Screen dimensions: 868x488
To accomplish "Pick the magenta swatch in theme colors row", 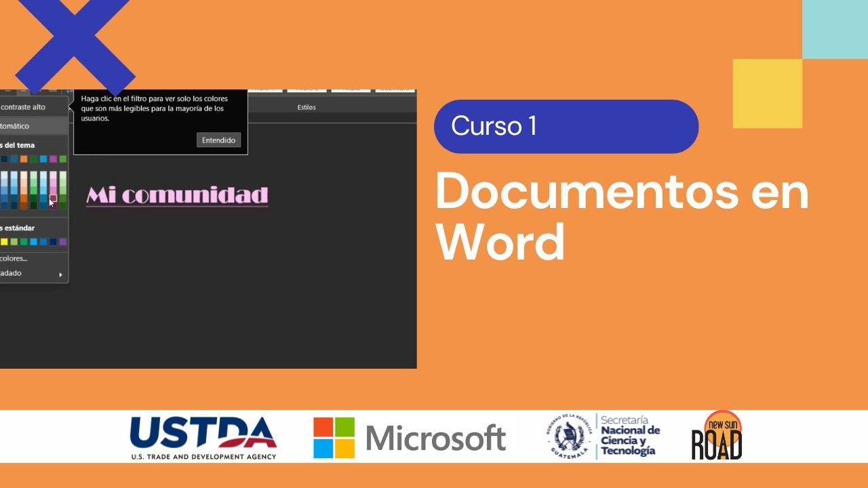I will click(53, 159).
